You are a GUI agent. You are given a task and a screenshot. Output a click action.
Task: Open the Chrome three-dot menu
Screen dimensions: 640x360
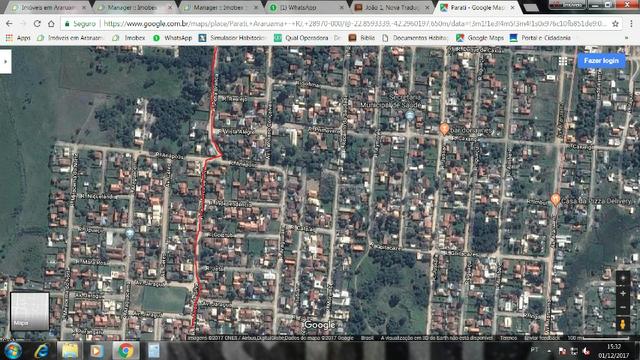631,24
